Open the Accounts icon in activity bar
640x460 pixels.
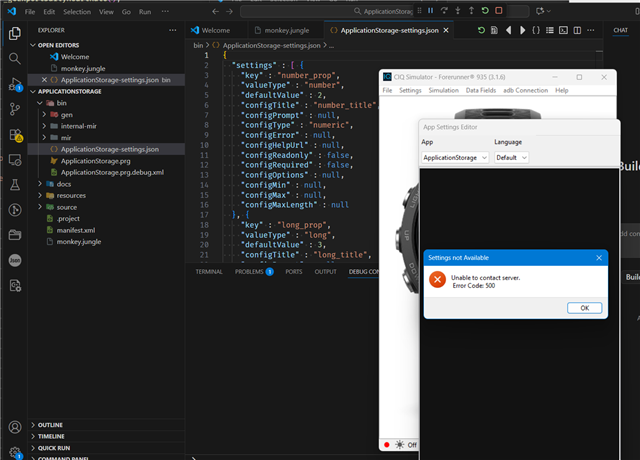(x=14, y=427)
